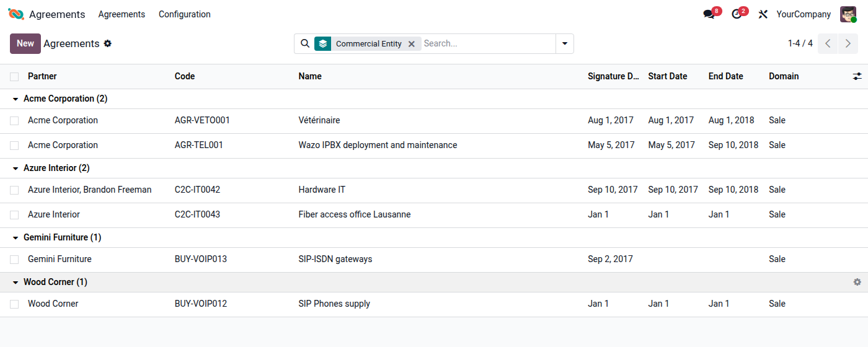Viewport: 868px width, 347px height.
Task: Click into the Search input field
Action: pos(488,43)
